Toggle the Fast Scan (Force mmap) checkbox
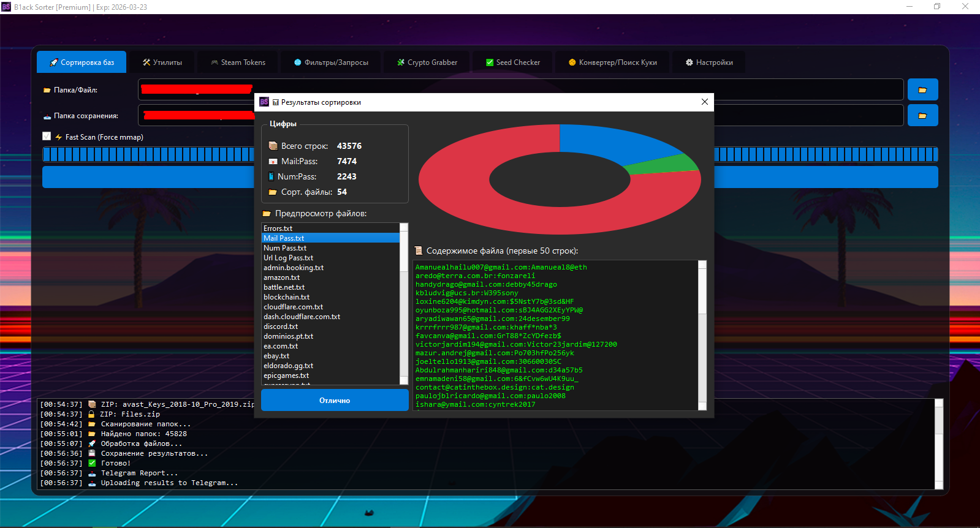 coord(47,137)
